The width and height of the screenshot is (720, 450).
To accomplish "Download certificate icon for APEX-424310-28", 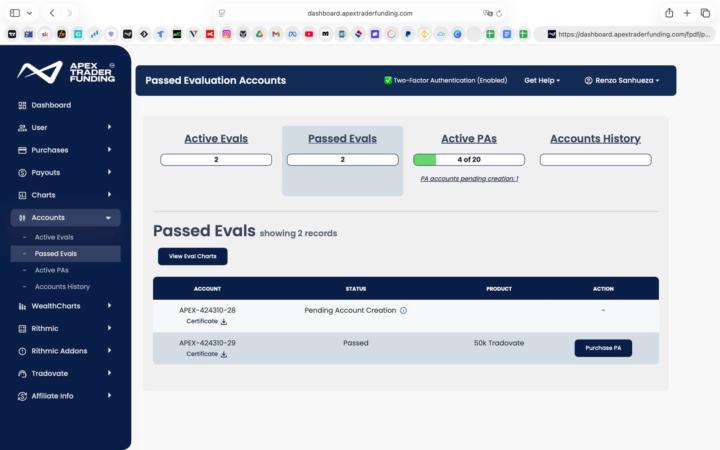I will (x=224, y=321).
